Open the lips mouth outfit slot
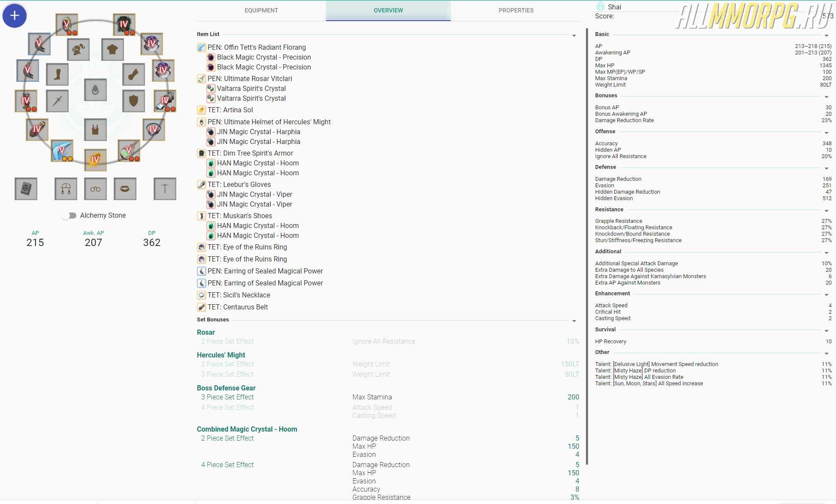Viewport: 836px width, 504px height. coord(125,189)
